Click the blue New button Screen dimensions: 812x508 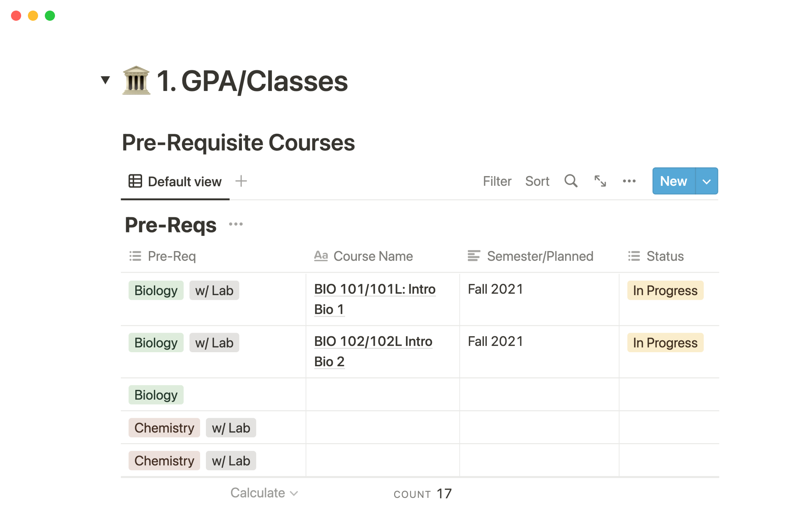(673, 181)
